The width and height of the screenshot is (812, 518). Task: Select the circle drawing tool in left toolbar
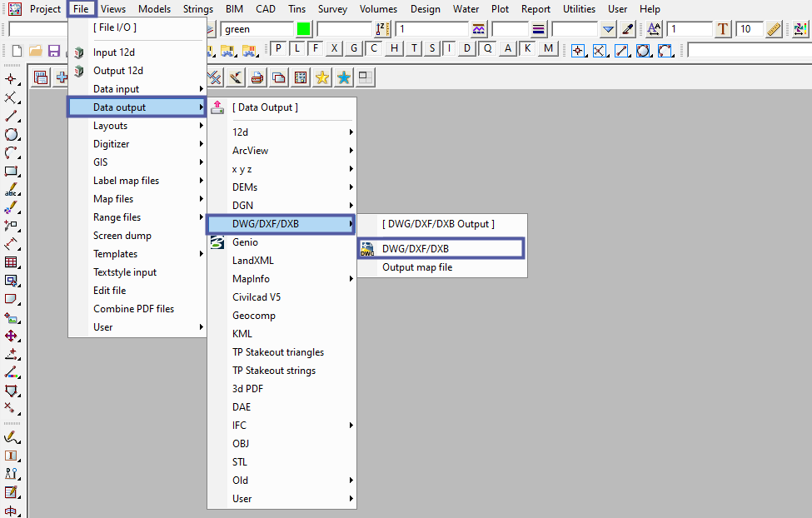12,135
